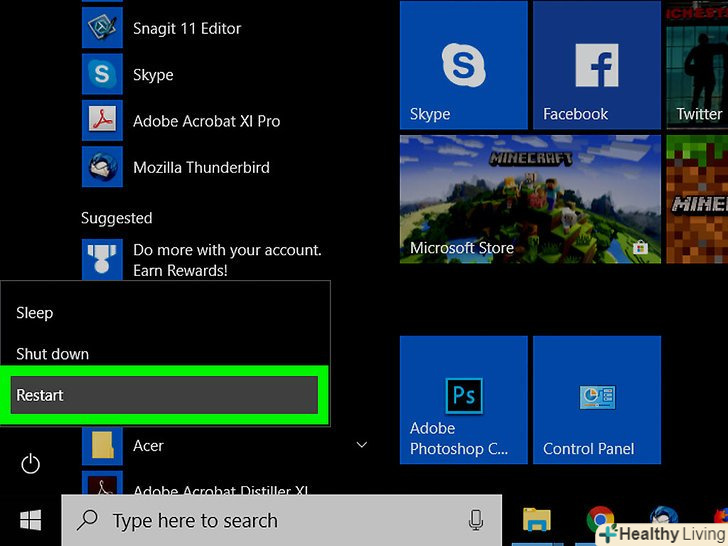This screenshot has height=546, width=728.
Task: Open Mozilla Thunderbird from app list
Action: 102,167
